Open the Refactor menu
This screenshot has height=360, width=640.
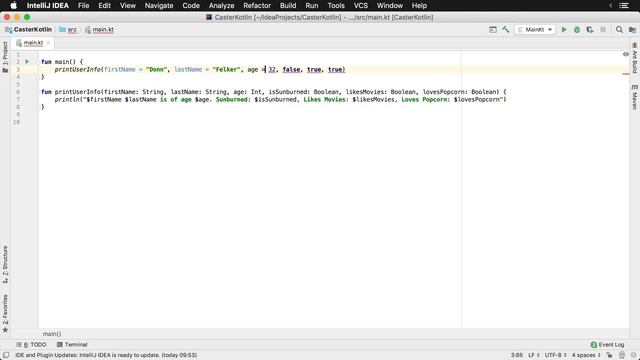(x=257, y=6)
